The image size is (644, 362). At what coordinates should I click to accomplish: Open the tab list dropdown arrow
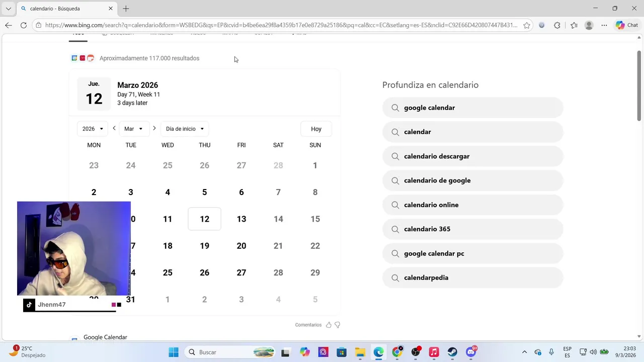8,9
